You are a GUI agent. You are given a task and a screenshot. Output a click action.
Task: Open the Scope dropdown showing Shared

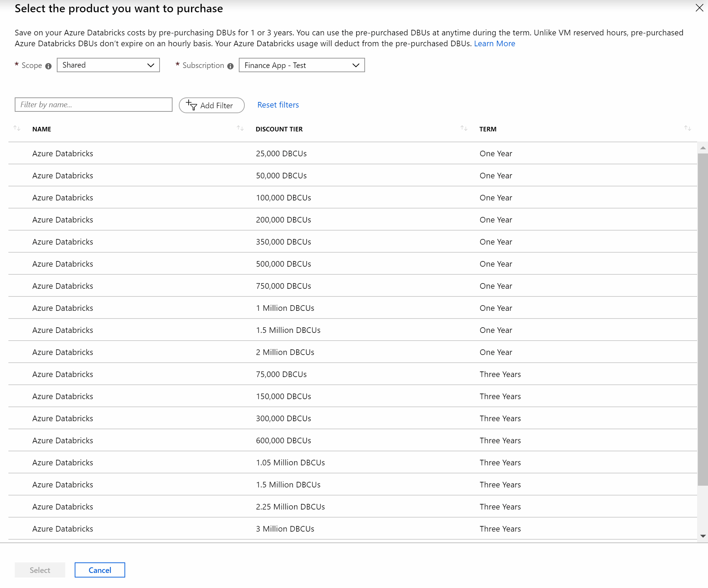tap(108, 65)
